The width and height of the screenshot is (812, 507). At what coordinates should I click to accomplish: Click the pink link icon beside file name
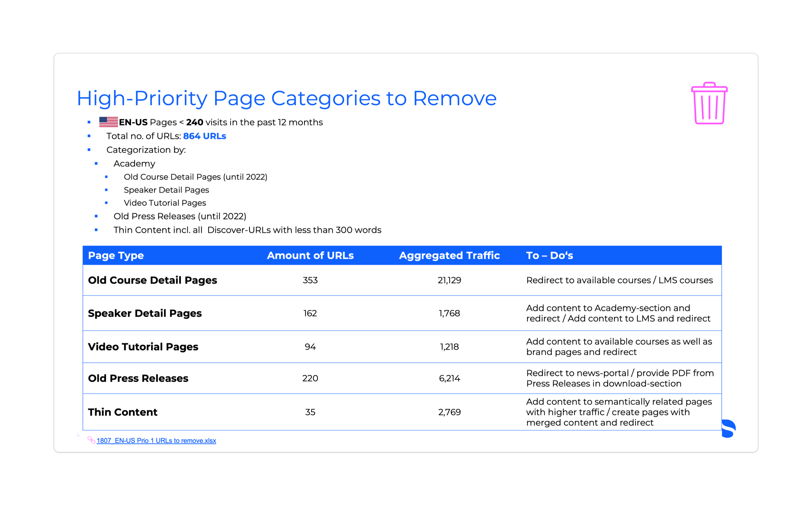click(91, 440)
